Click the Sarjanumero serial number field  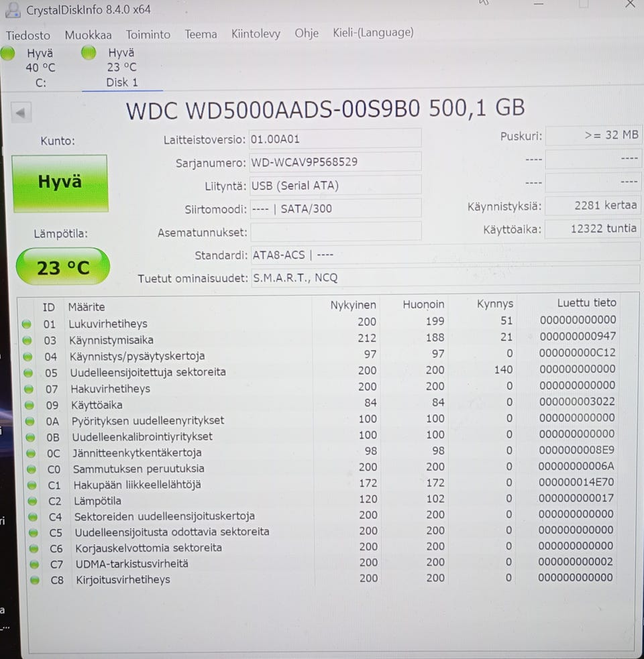[335, 162]
